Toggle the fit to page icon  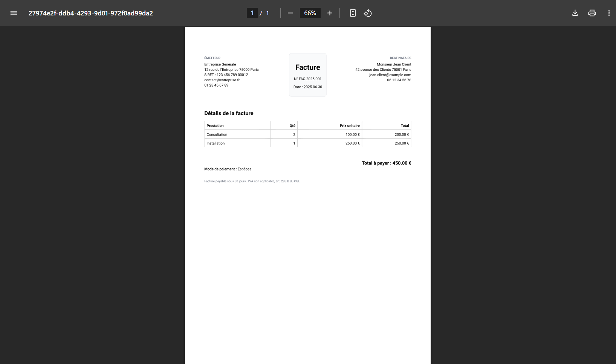[353, 13]
